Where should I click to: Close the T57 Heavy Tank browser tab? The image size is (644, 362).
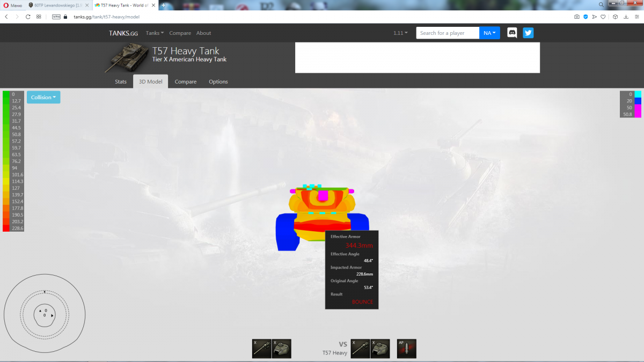pyautogui.click(x=153, y=4)
